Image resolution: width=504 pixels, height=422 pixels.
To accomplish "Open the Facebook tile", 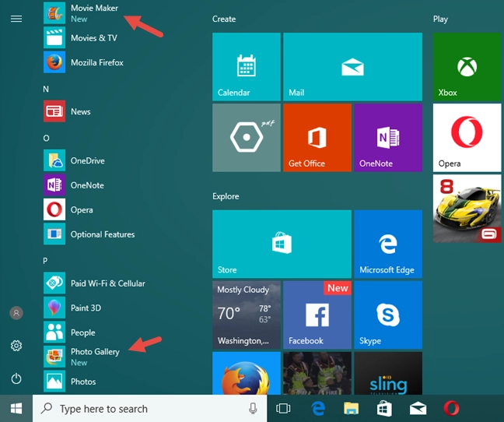I will 317,315.
